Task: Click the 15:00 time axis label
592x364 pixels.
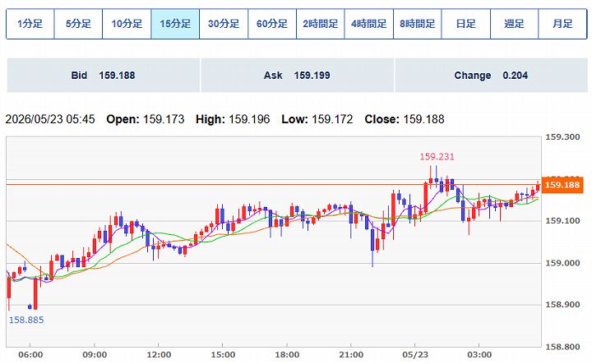Action: point(223,355)
